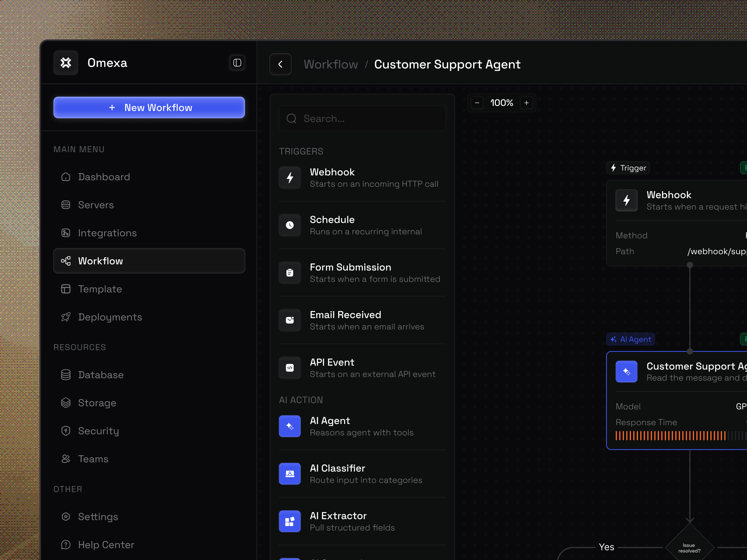
Task: Open the Servers menu item
Action: point(149,205)
